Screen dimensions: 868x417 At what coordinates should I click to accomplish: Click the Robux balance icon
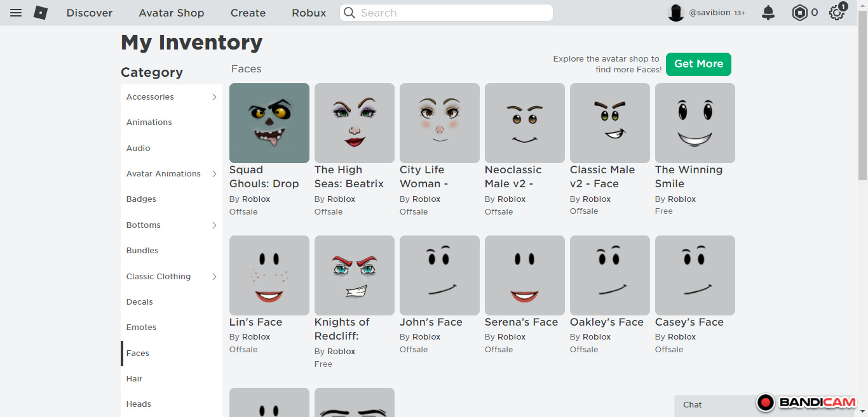tap(799, 13)
